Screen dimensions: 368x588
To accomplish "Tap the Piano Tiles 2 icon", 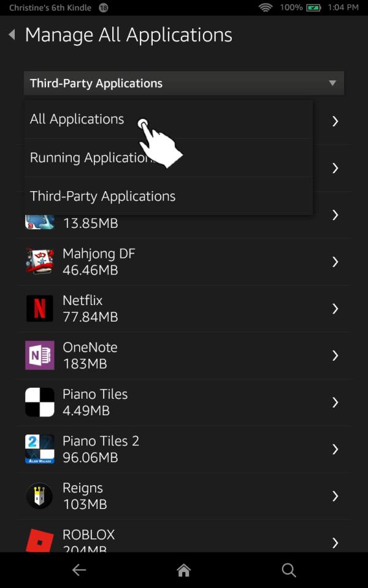I will (x=40, y=449).
